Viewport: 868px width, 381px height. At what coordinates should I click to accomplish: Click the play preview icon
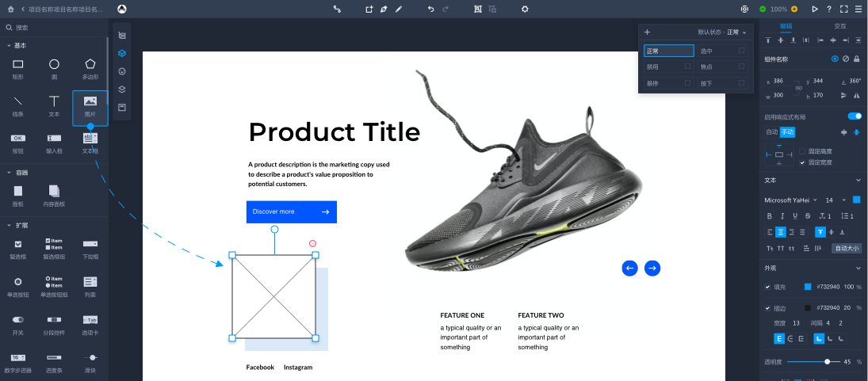click(x=814, y=9)
